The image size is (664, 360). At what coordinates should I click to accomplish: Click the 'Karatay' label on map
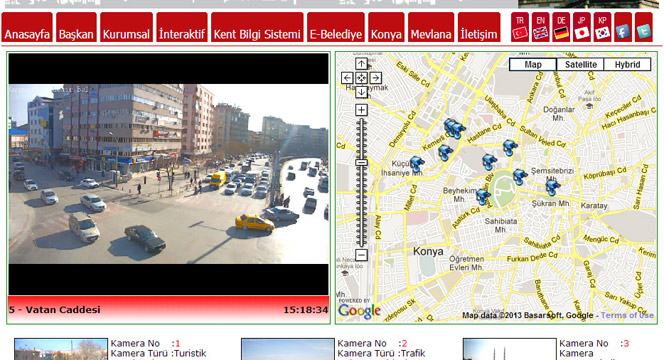point(594,206)
